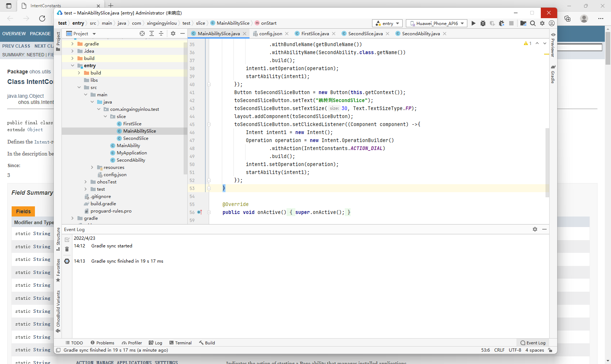The height and width of the screenshot is (364, 611).
Task: Open the entry run configuration dropdown
Action: (387, 23)
